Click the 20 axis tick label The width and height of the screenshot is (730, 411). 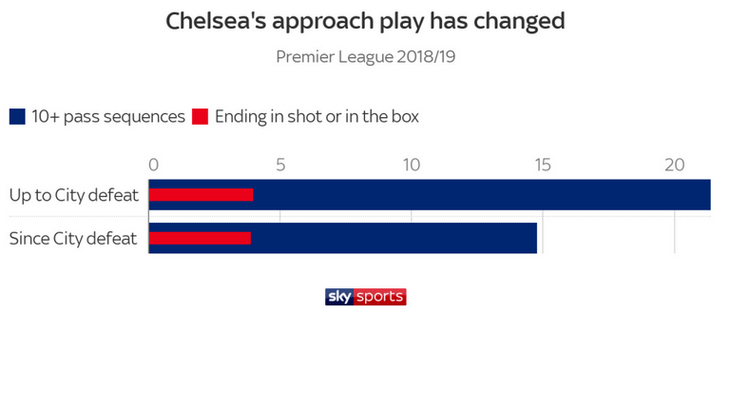tap(674, 164)
